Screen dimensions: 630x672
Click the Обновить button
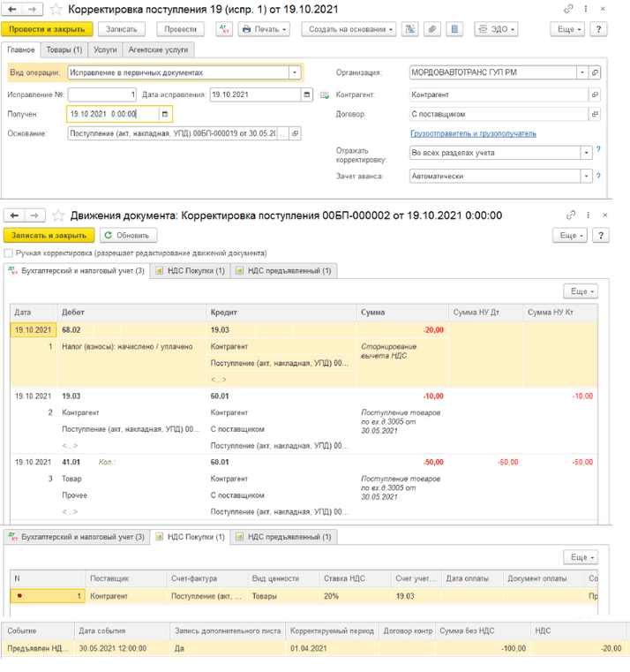[129, 236]
